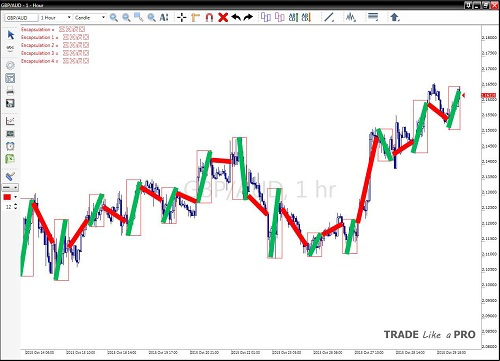Select the arrow pointer tool in the sidebar
Screen dimensions: 500x361
coord(11,35)
